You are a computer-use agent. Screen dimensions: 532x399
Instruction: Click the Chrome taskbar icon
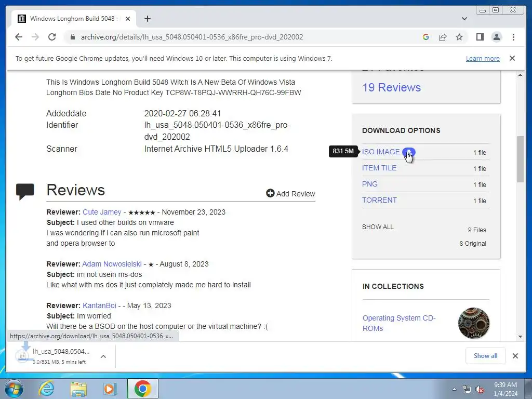(x=142, y=389)
